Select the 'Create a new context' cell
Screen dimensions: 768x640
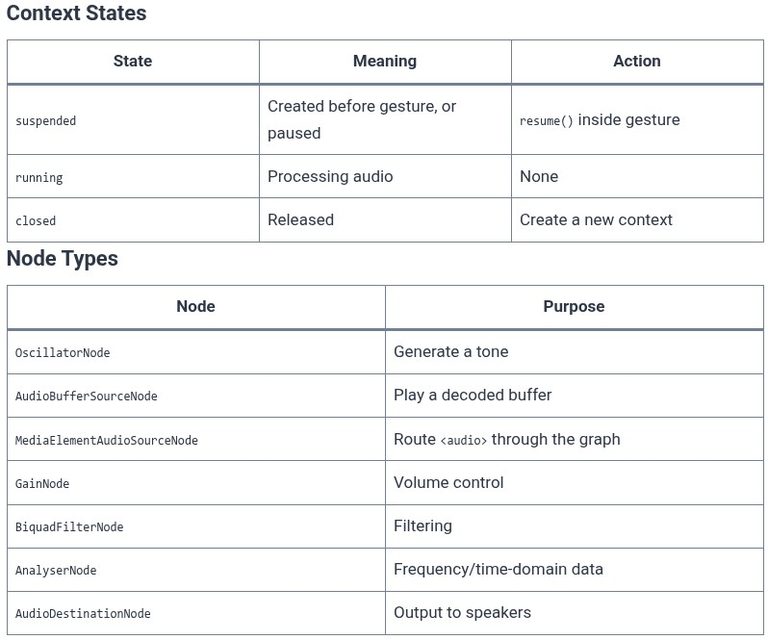pos(637,220)
